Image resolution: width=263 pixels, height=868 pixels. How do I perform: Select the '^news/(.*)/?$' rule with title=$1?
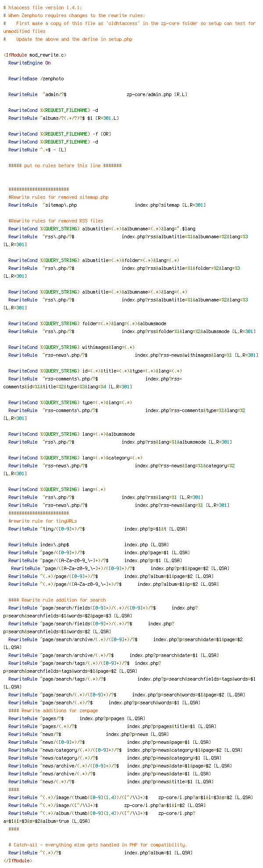click(111, 782)
